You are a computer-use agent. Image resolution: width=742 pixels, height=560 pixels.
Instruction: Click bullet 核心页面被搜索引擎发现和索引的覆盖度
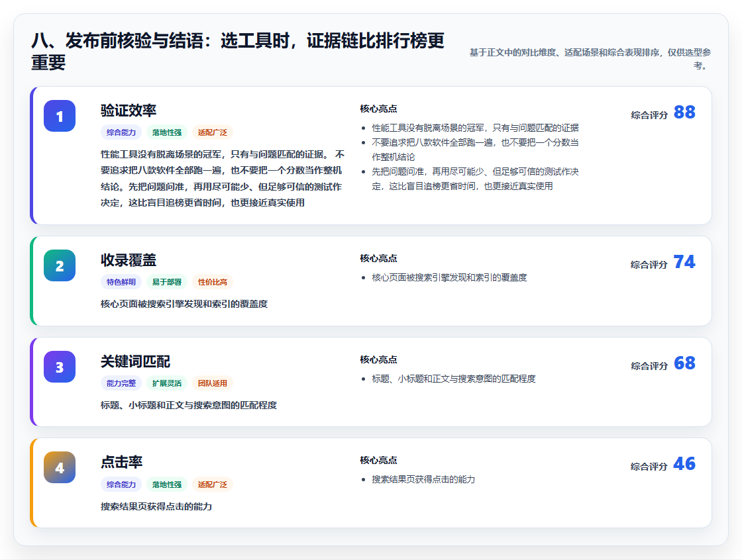450,277
